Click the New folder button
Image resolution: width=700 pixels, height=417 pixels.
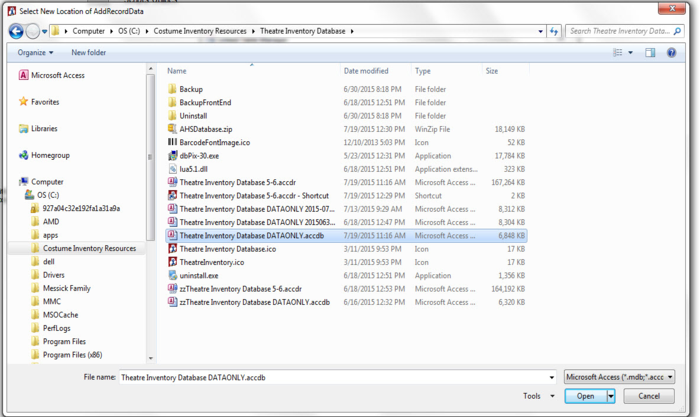coord(88,53)
